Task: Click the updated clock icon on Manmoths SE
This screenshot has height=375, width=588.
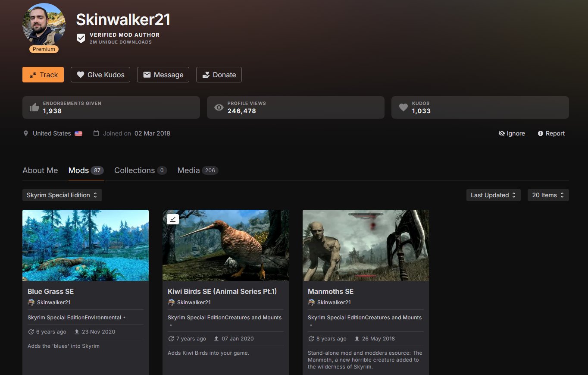Action: coord(311,339)
